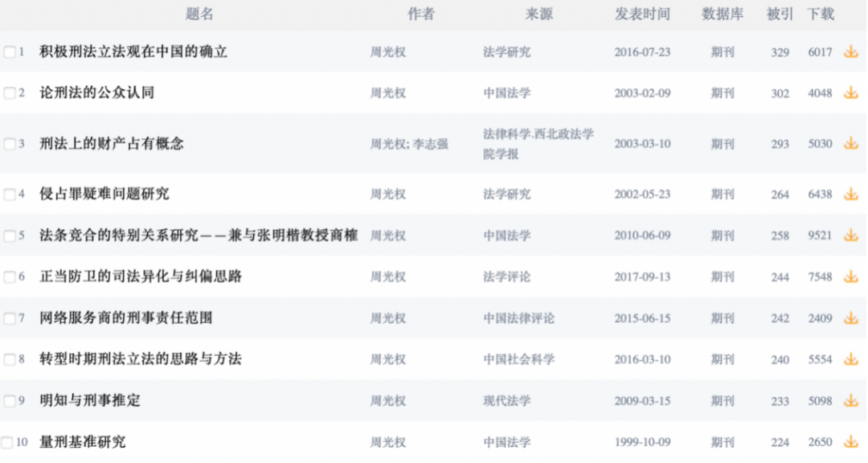Download article 积极刑法立法观在中国的确立
The image size is (868, 463).
(x=851, y=52)
